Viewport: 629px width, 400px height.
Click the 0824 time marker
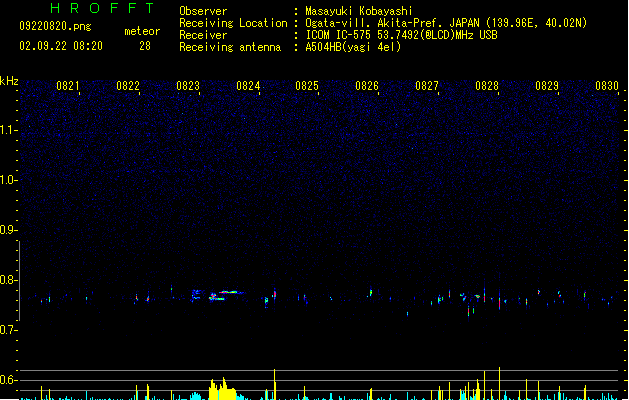click(x=248, y=86)
